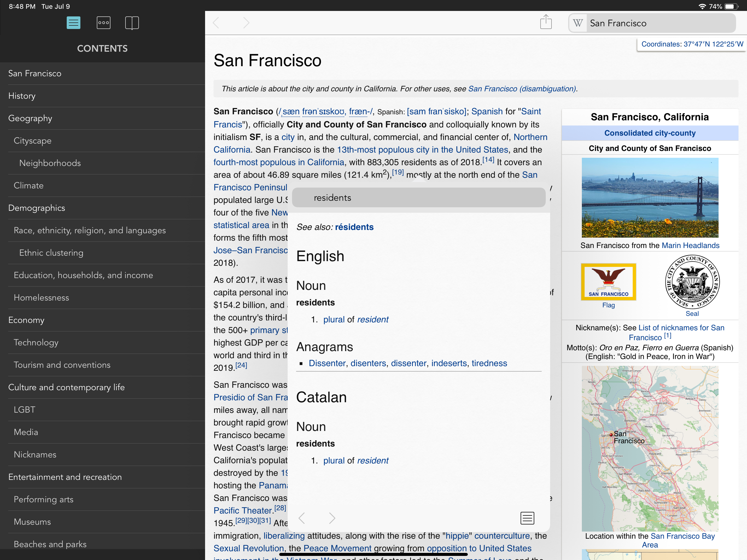The image size is (747, 560).
Task: Open Technology subsection
Action: (x=102, y=343)
